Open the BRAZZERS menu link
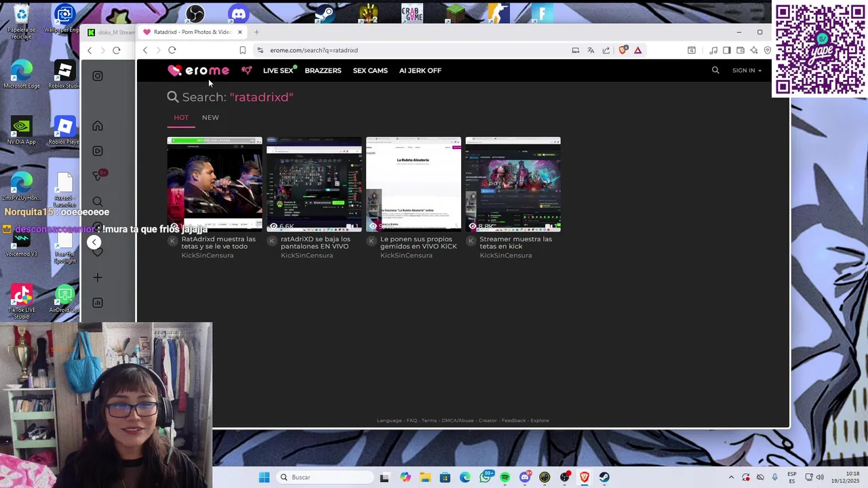This screenshot has height=488, width=868. pos(323,70)
